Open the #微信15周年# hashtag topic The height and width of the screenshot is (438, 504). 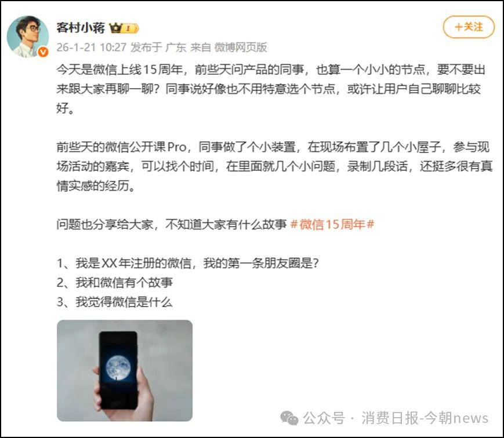point(332,224)
